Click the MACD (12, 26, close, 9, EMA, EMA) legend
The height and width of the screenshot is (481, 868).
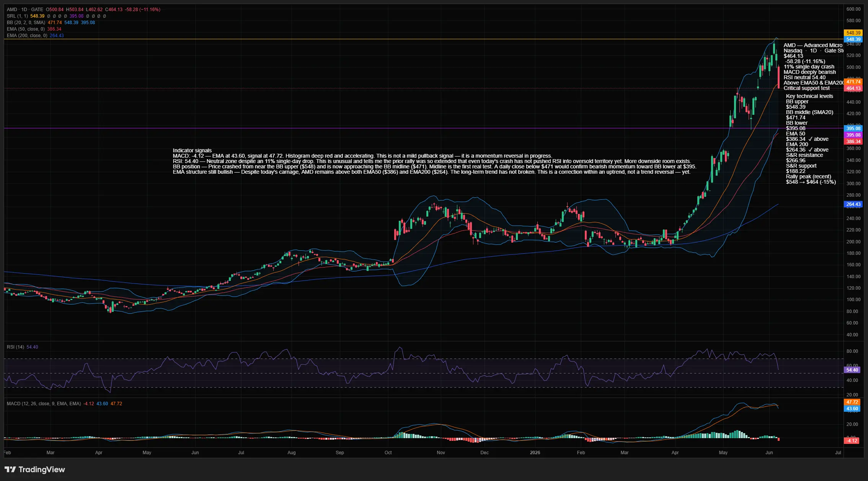(x=44, y=404)
